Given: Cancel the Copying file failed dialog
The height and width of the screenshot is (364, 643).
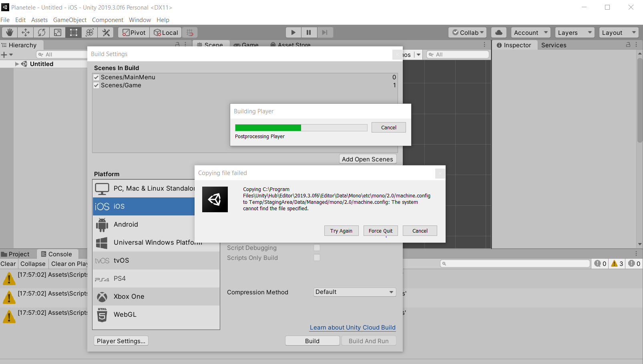Looking at the screenshot, I should tap(420, 231).
